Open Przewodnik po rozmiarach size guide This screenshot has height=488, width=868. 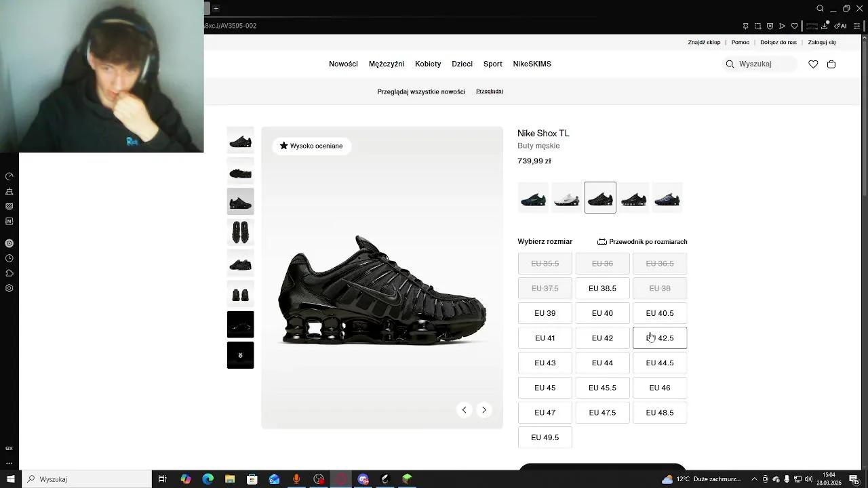tap(642, 241)
